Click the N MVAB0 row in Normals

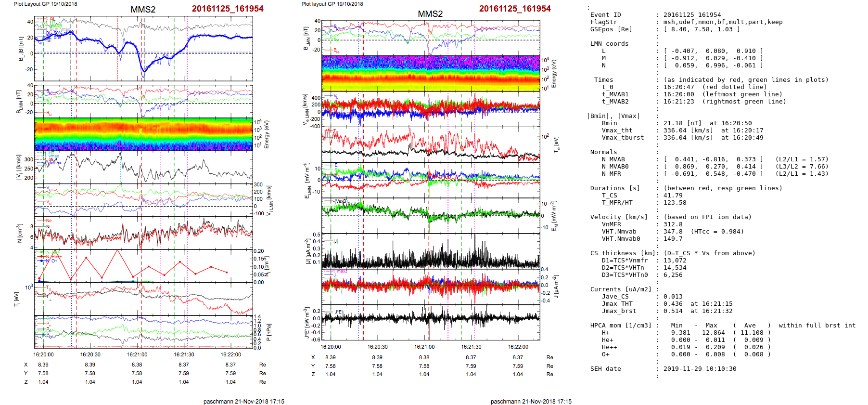point(615,167)
